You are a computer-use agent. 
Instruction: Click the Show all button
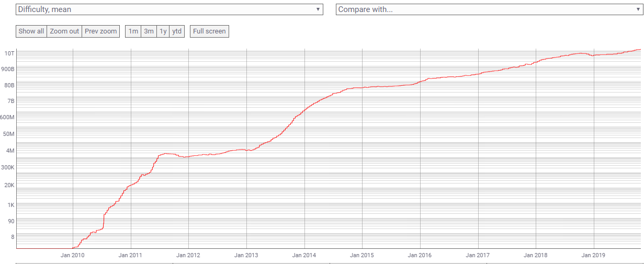(x=31, y=31)
